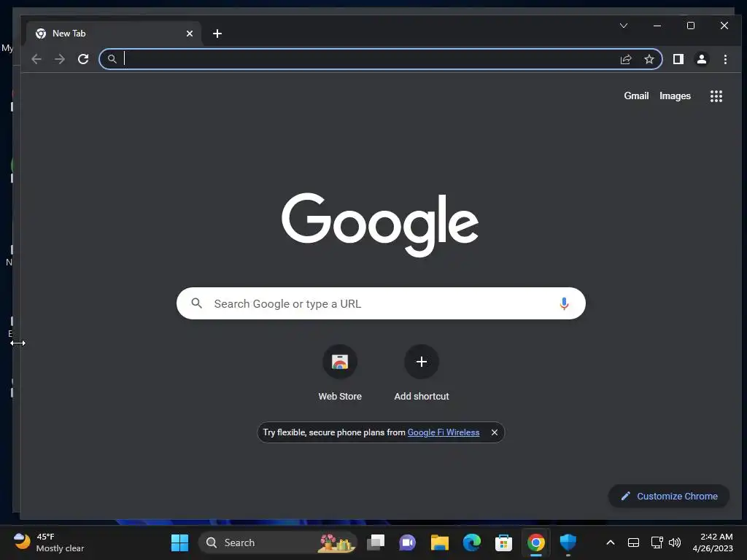
Task: Select the New Tab tab
Action: pyautogui.click(x=115, y=34)
